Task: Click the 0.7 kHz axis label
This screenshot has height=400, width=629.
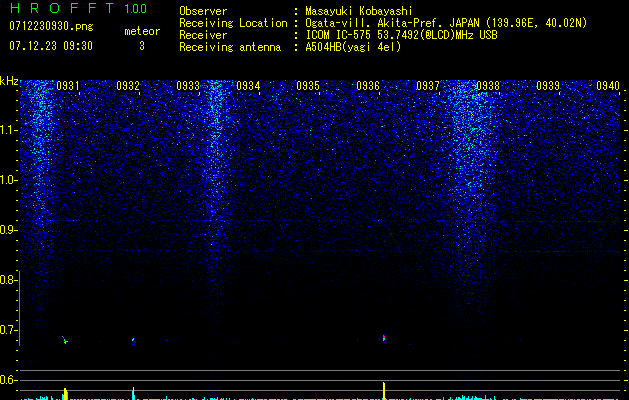Action: coord(8,330)
